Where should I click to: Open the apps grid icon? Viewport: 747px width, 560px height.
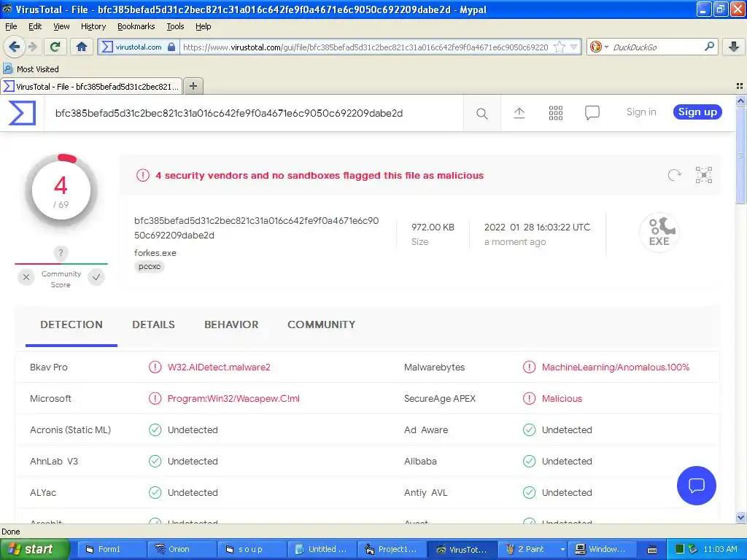point(555,113)
